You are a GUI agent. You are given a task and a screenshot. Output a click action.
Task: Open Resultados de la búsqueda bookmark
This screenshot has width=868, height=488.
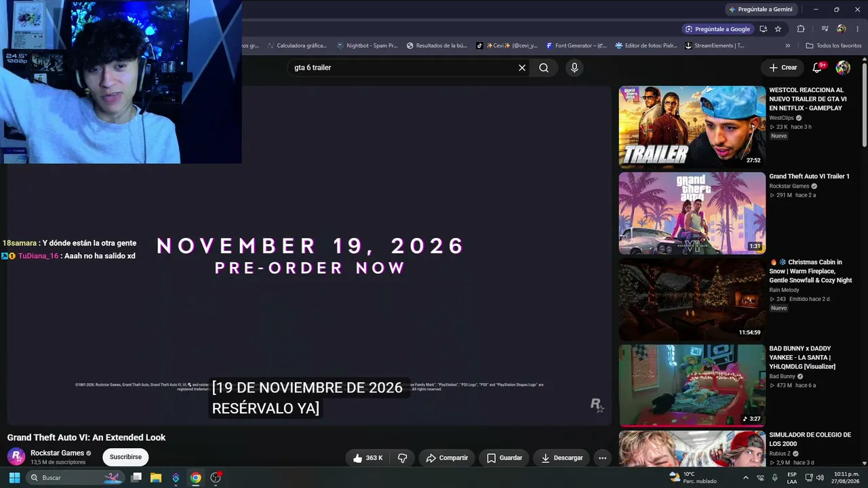coord(437,45)
